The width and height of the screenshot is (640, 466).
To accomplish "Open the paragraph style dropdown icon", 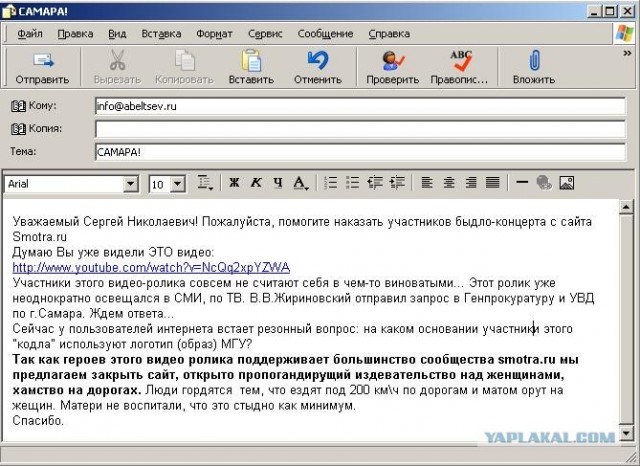I will pos(205,183).
